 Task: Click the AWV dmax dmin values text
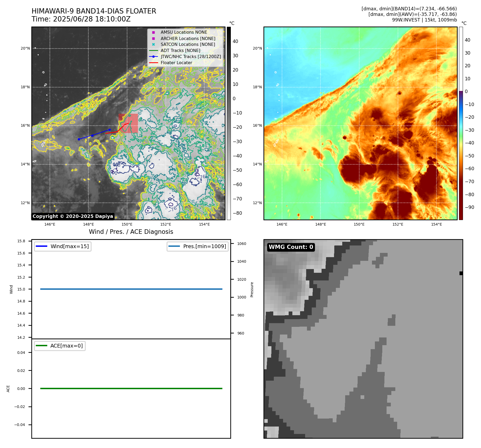tap(413, 14)
